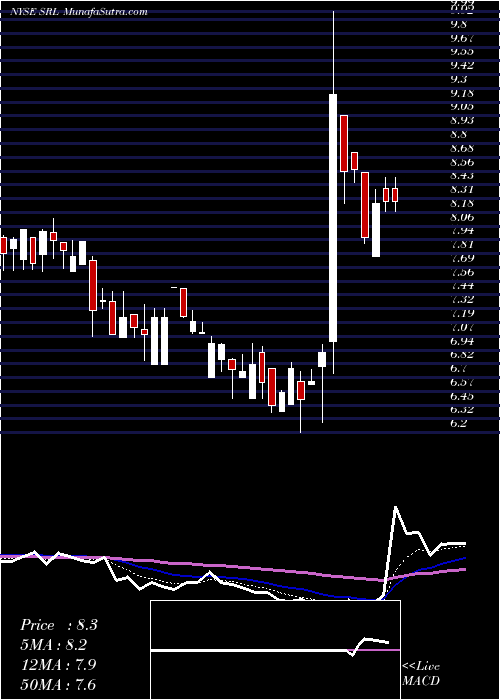Click the 6.57 price axis label
This screenshot has width=500, height=700.
462,382
